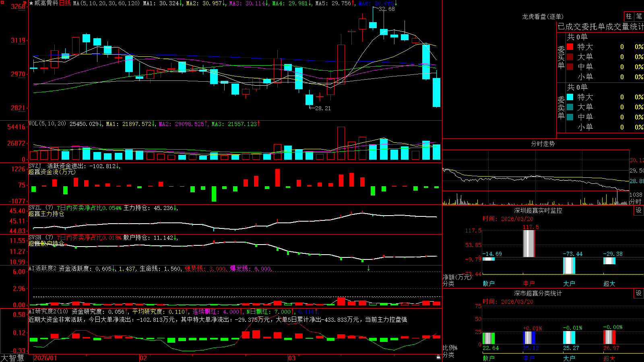Click 委买单 vertical label

tap(561, 57)
